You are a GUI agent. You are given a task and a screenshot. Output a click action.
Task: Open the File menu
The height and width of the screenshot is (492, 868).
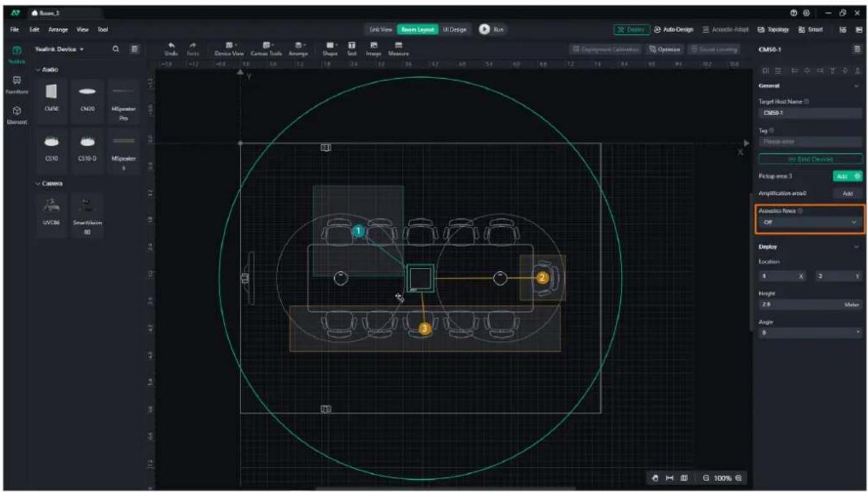point(15,29)
